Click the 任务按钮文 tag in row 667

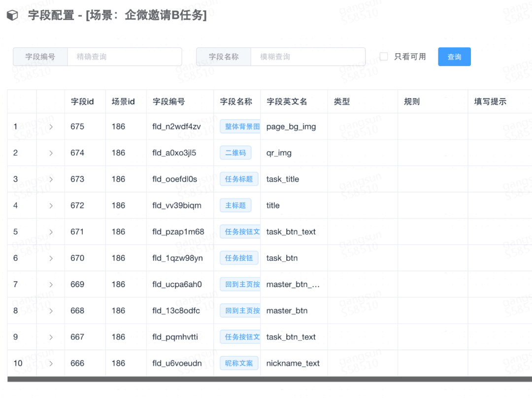tap(240, 337)
